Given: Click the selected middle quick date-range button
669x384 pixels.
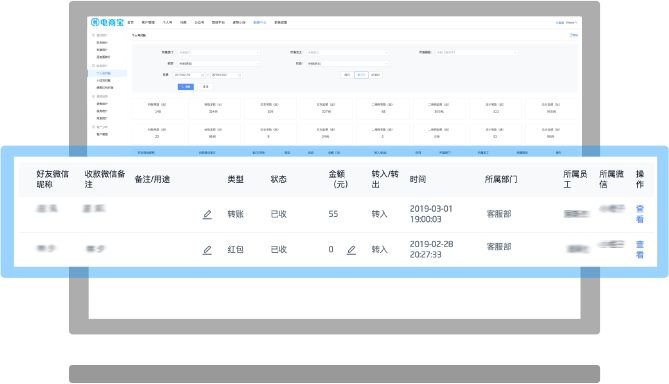Looking at the screenshot, I should (x=361, y=75).
